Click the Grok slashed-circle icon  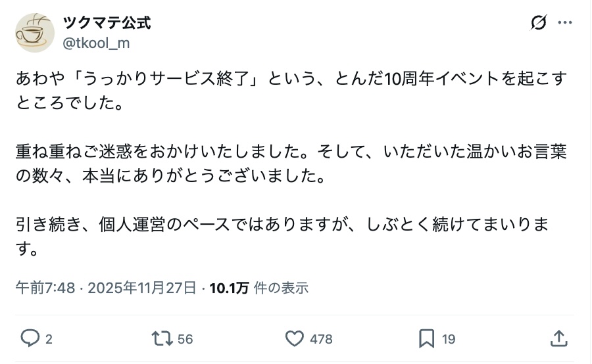[538, 23]
